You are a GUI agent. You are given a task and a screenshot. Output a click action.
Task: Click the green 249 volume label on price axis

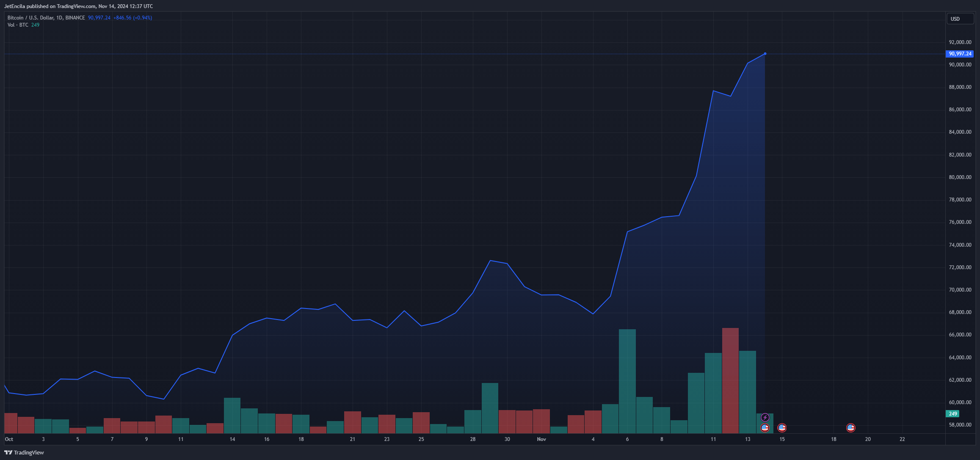(x=952, y=414)
